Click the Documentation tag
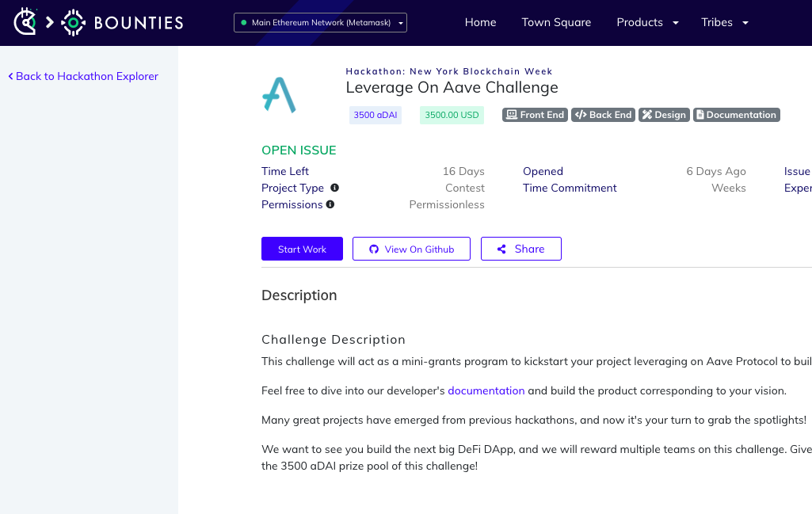The width and height of the screenshot is (812, 514). tap(737, 115)
